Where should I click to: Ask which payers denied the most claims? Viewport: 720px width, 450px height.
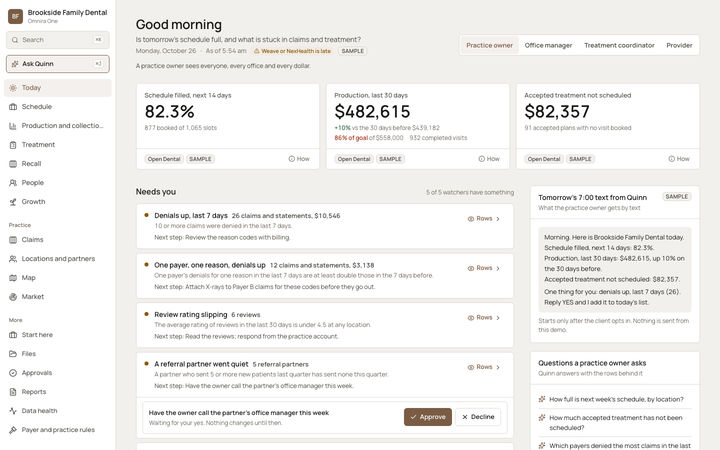click(x=615, y=445)
